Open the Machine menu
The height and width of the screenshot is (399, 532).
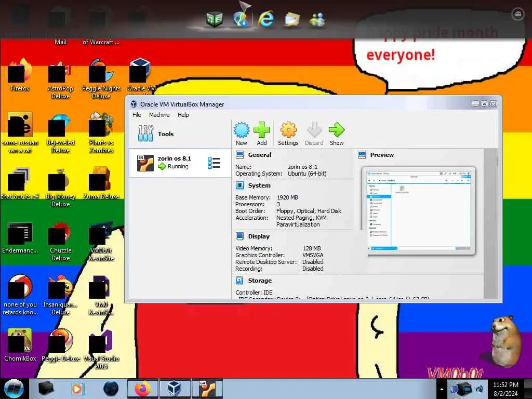tap(159, 115)
